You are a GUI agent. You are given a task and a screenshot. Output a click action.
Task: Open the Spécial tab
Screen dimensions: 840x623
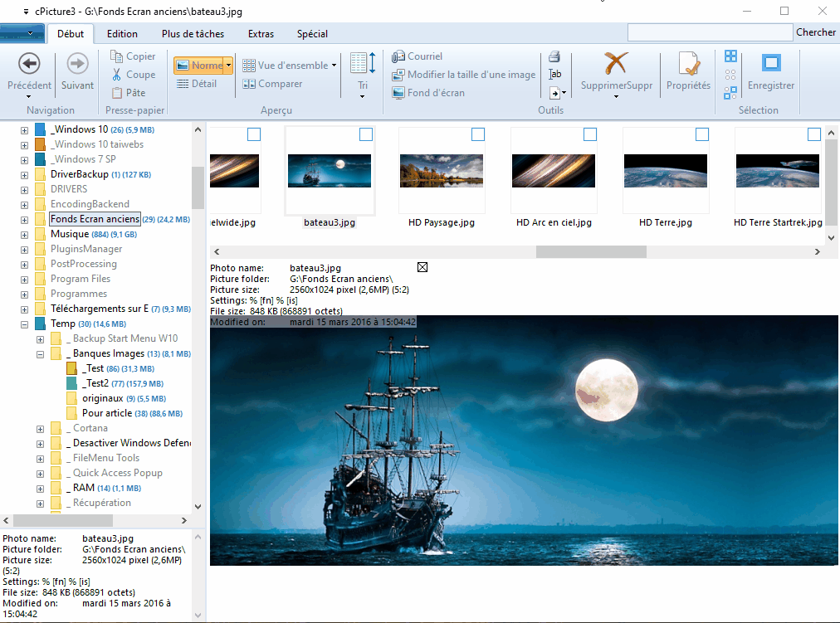click(x=312, y=34)
